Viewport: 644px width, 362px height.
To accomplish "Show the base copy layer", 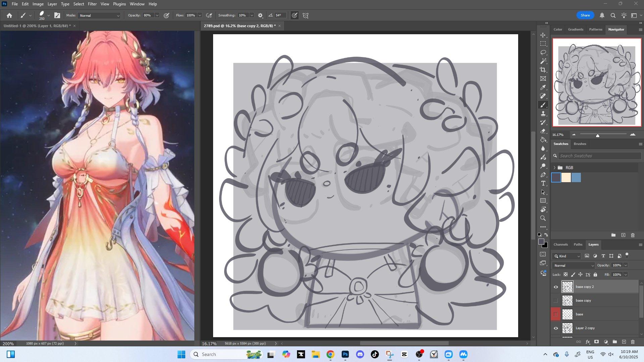I will pos(556,301).
